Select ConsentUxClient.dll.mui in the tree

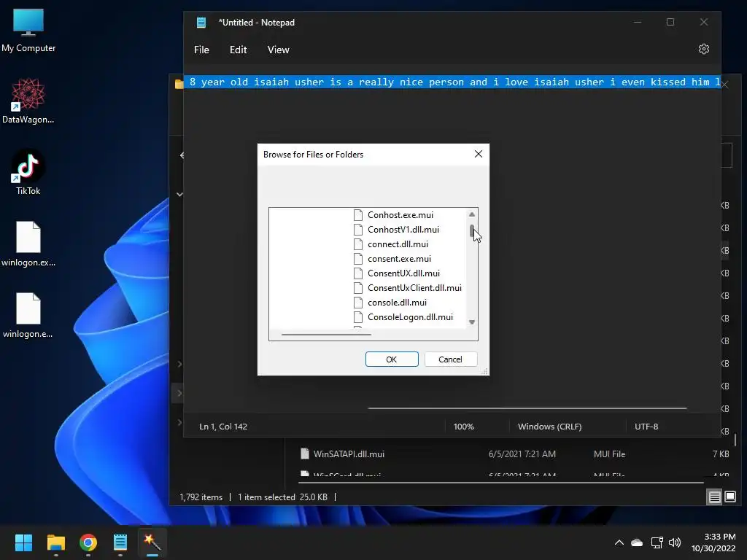(x=414, y=287)
